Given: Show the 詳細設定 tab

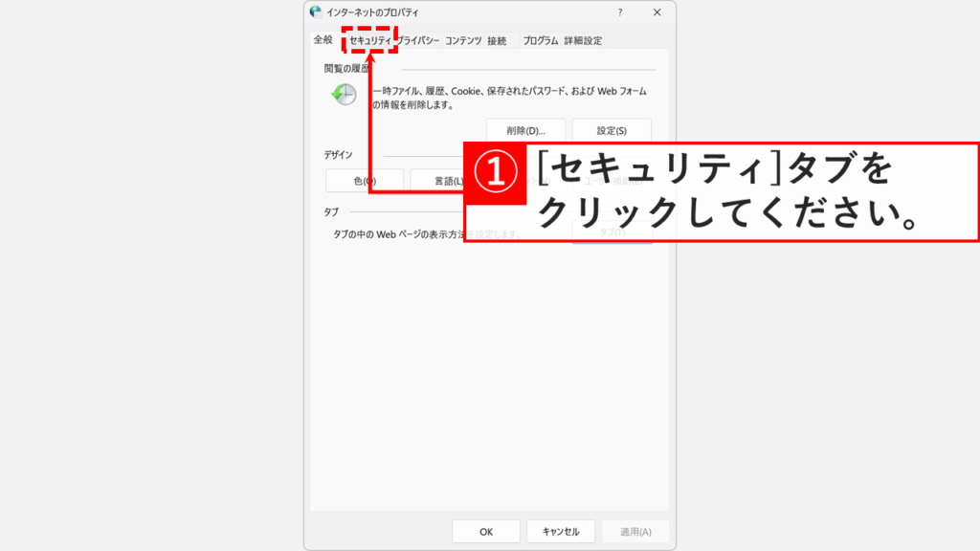Looking at the screenshot, I should click(583, 40).
